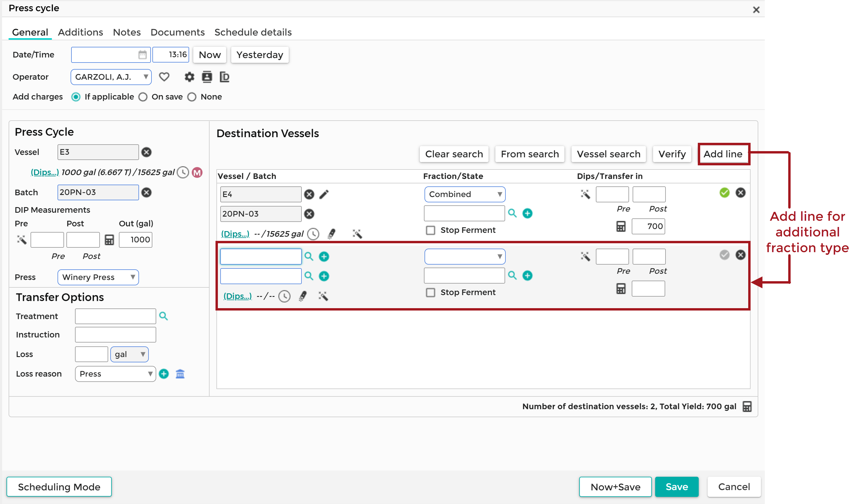
Task: Open the Combined fraction dropdown
Action: pos(465,194)
